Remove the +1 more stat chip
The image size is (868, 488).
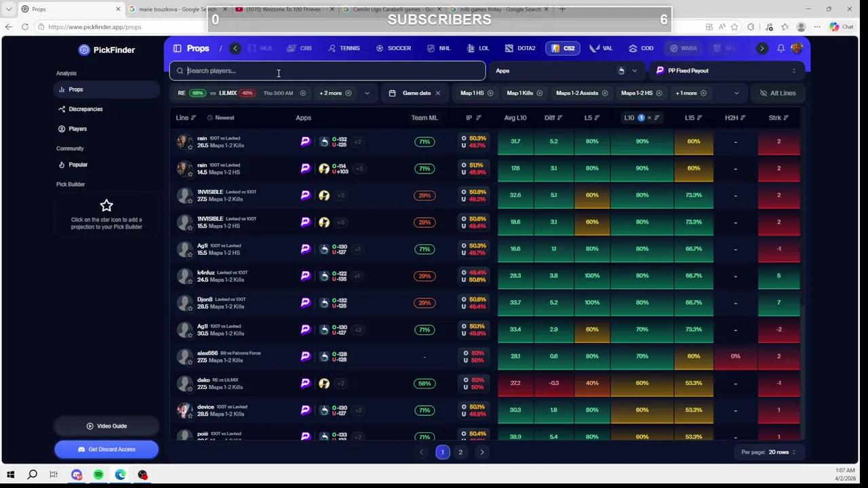703,93
